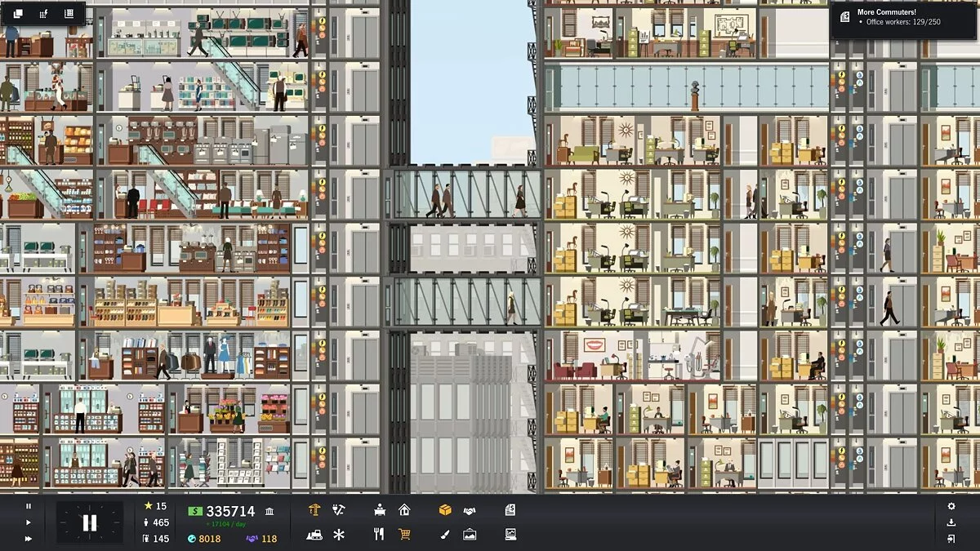
Task: Open the restaurants fork and knife menu
Action: (379, 535)
